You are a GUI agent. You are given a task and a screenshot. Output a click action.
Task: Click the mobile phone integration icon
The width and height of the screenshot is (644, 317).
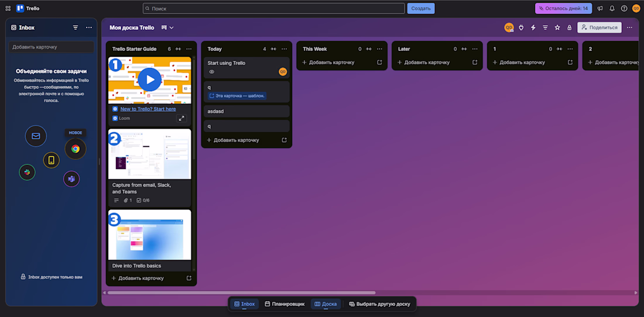pyautogui.click(x=52, y=160)
